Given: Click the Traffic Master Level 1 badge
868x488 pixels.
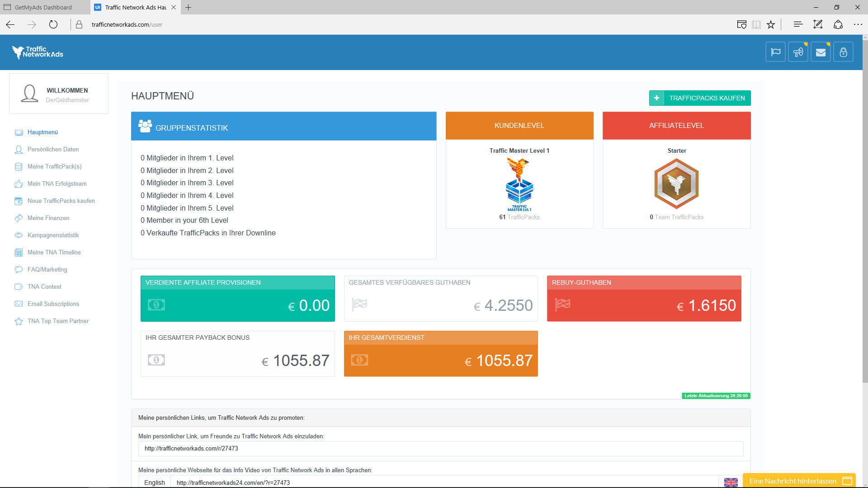Looking at the screenshot, I should [519, 185].
